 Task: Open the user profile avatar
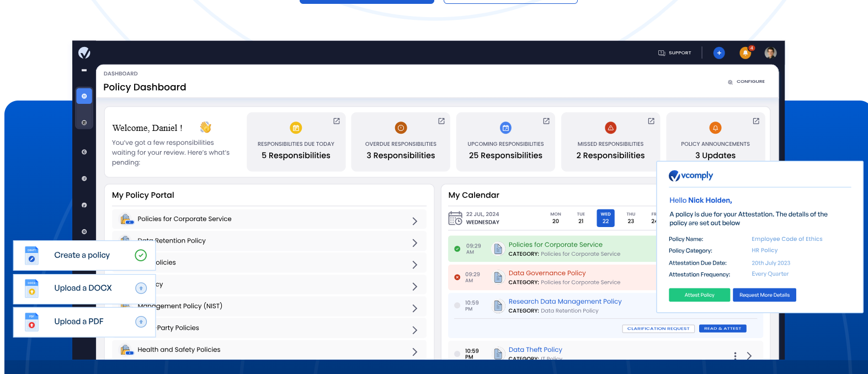770,53
